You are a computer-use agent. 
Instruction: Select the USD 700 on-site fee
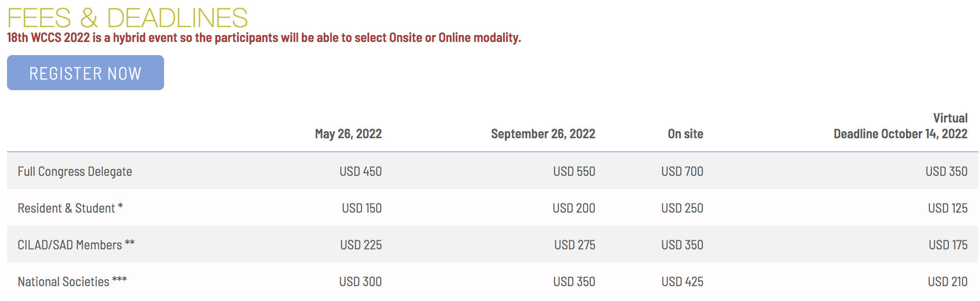(682, 171)
